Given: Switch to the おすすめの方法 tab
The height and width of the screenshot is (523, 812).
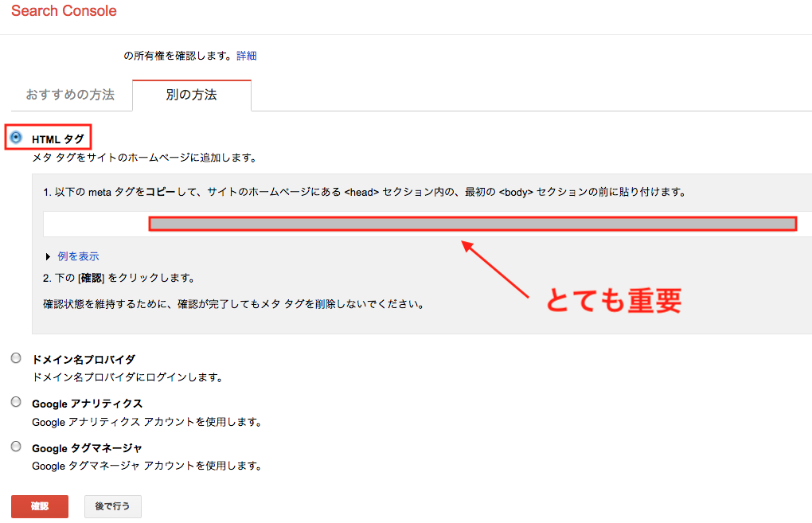Looking at the screenshot, I should (x=70, y=95).
